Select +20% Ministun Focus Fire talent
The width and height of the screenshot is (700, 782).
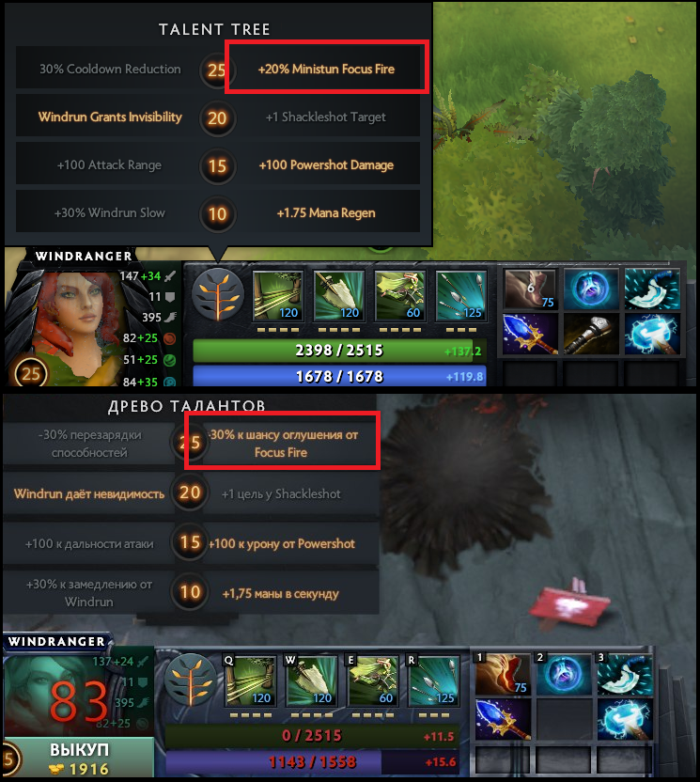tap(326, 69)
